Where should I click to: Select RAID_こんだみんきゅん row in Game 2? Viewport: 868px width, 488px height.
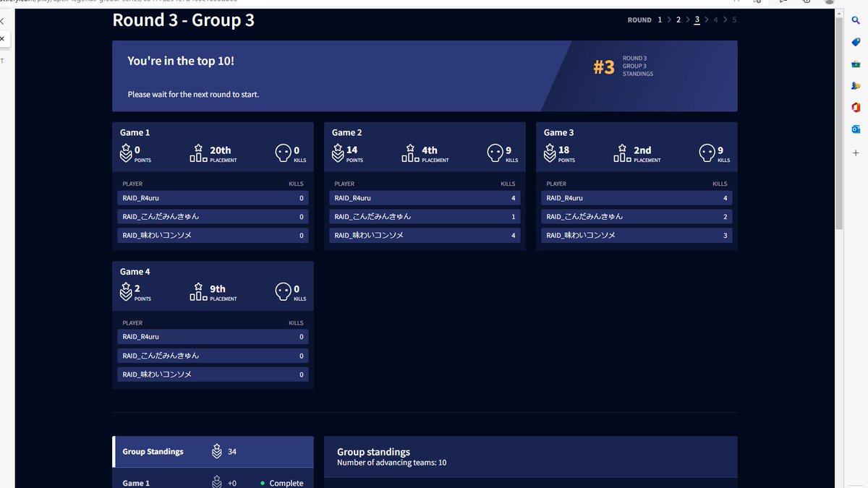click(x=425, y=217)
